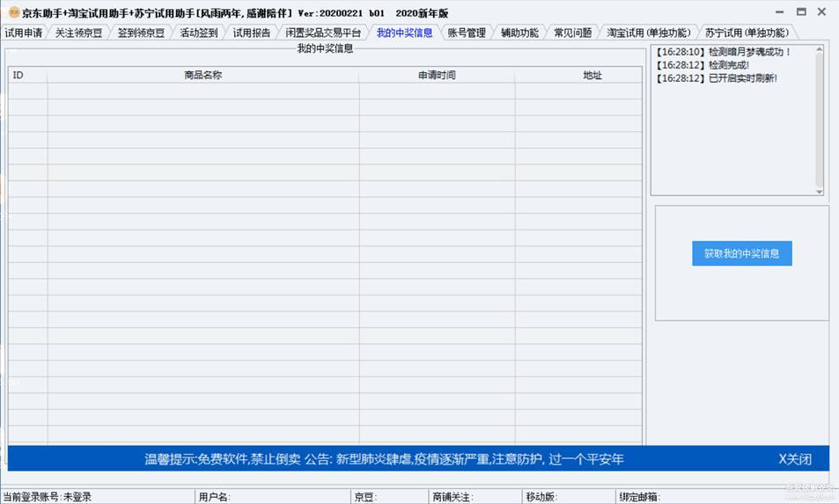View the 常见问题 tab

coord(572,33)
